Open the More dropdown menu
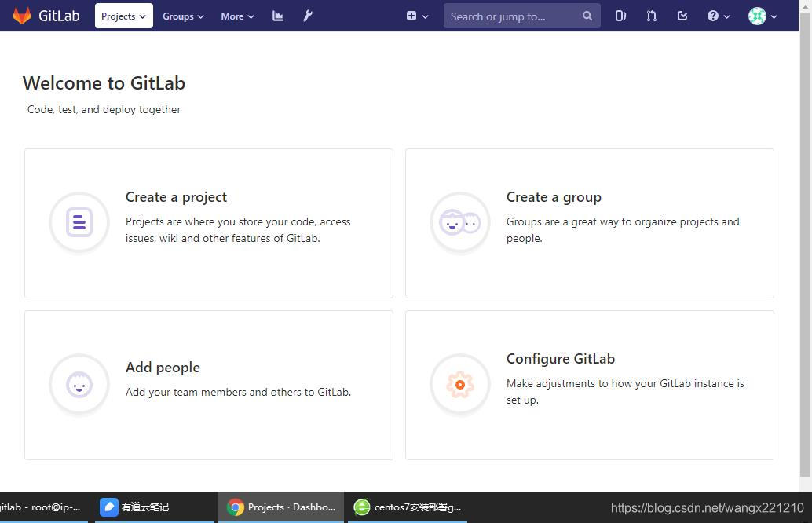Viewport: 812px width, 523px height. pos(237,16)
